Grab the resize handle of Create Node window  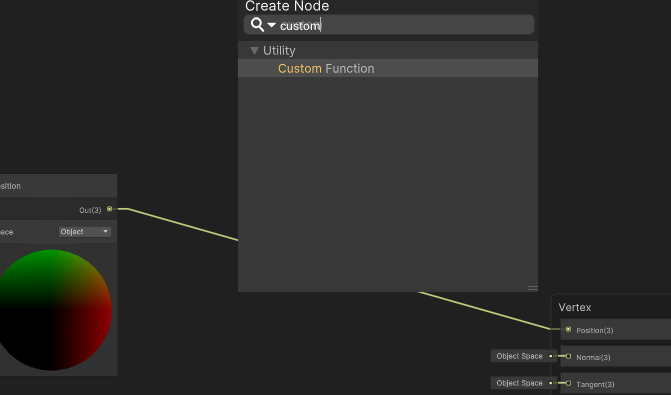(532, 288)
